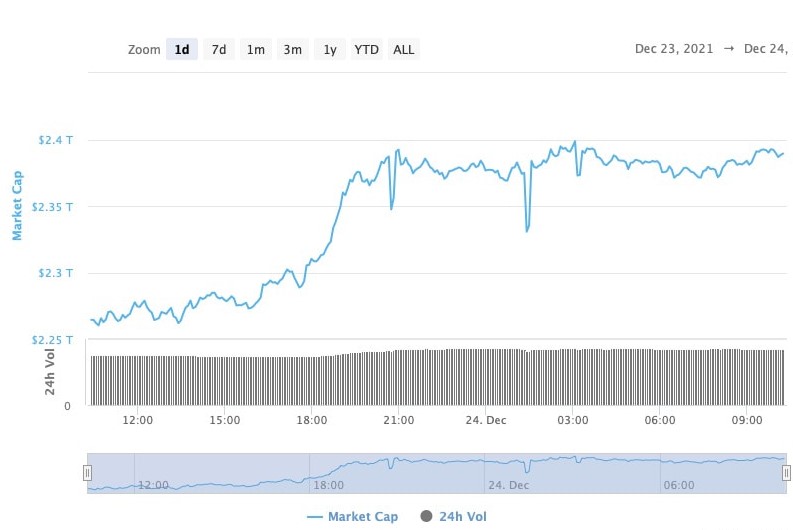Select the YTD zoom range
This screenshot has height=530, width=793.
tap(366, 50)
